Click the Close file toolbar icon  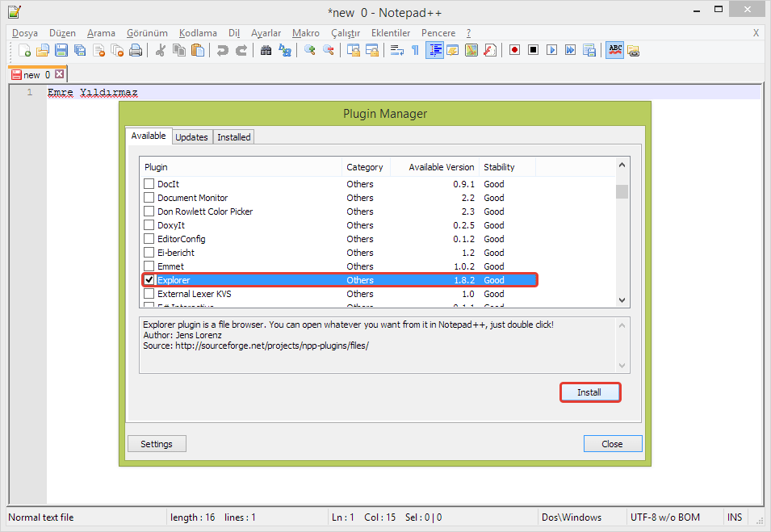click(98, 50)
